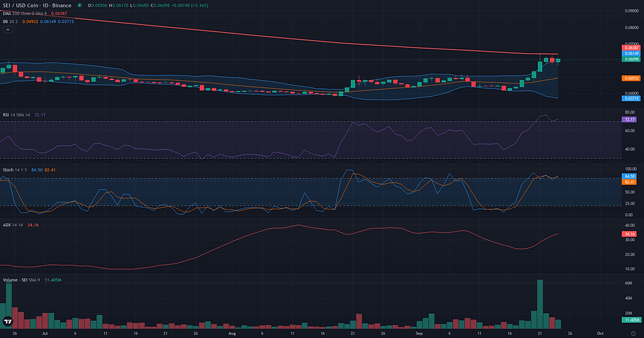Click the 84.50 value in Stoch legend
644x338 pixels.
[x=37, y=170]
